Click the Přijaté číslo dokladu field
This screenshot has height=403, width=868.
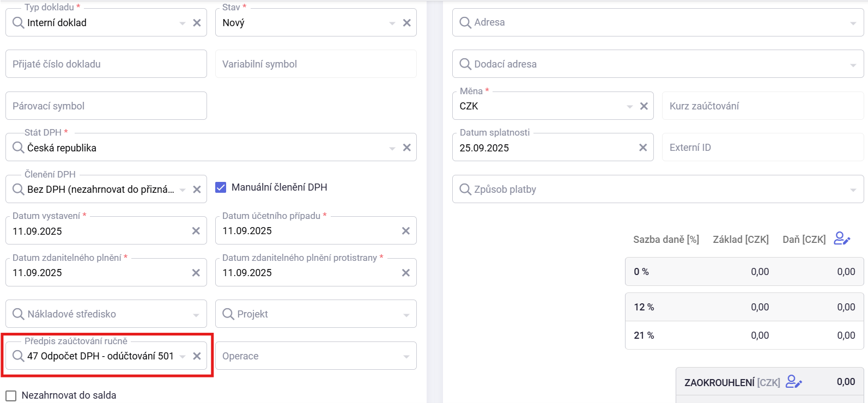(x=106, y=64)
